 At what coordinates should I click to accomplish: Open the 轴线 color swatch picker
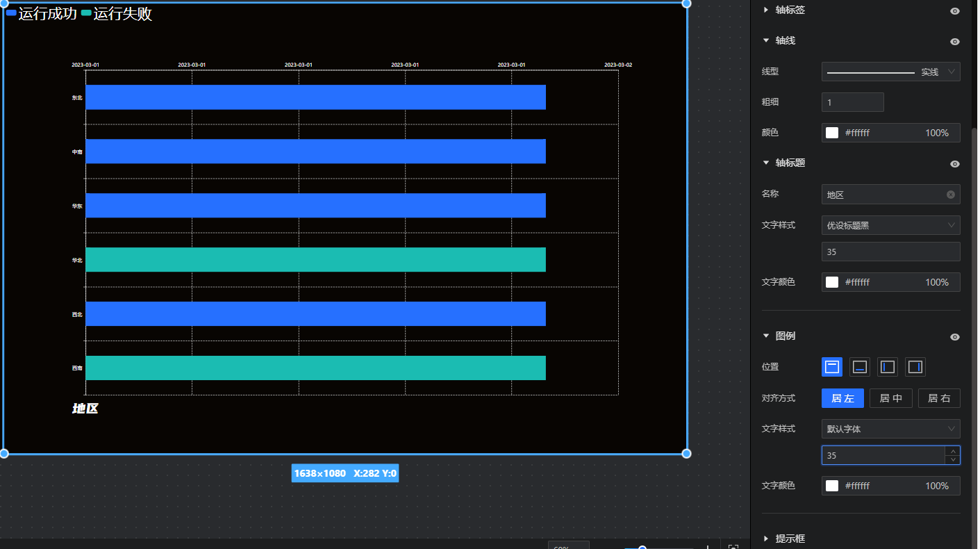[x=832, y=133]
